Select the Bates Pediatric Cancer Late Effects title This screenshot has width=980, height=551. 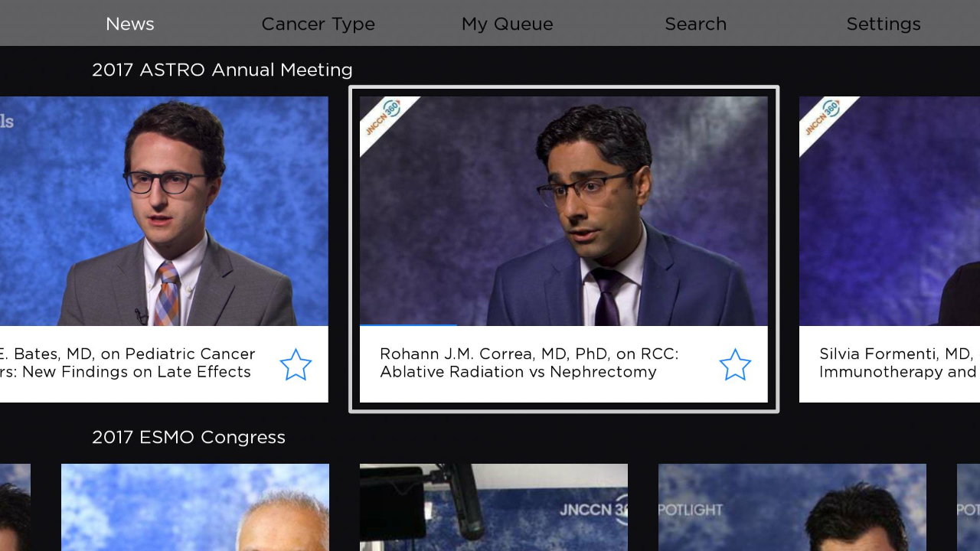click(x=128, y=363)
